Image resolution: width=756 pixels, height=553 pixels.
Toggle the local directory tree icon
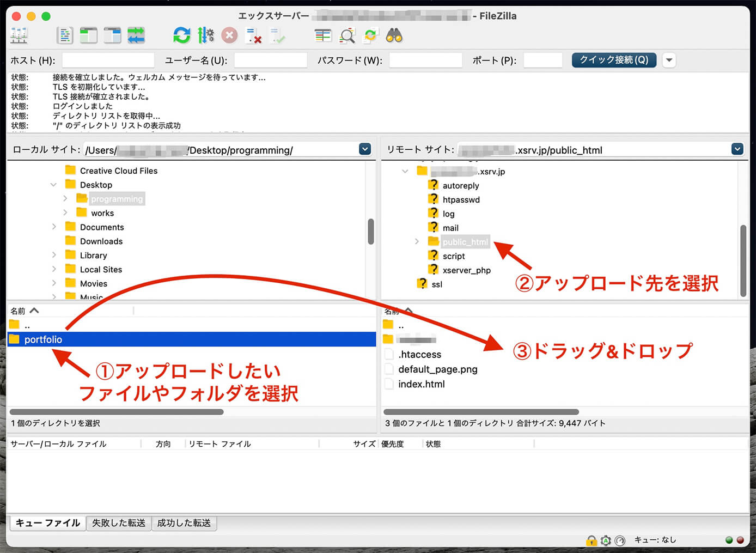click(88, 36)
